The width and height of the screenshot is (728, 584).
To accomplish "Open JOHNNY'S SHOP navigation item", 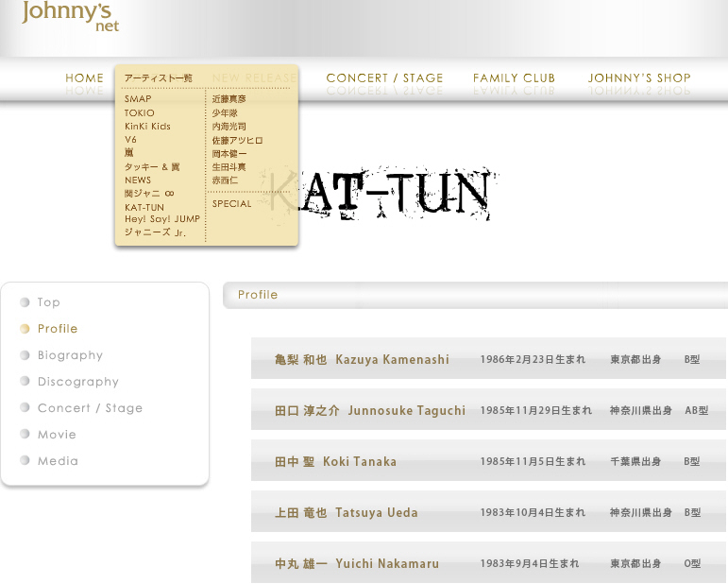I will click(639, 78).
